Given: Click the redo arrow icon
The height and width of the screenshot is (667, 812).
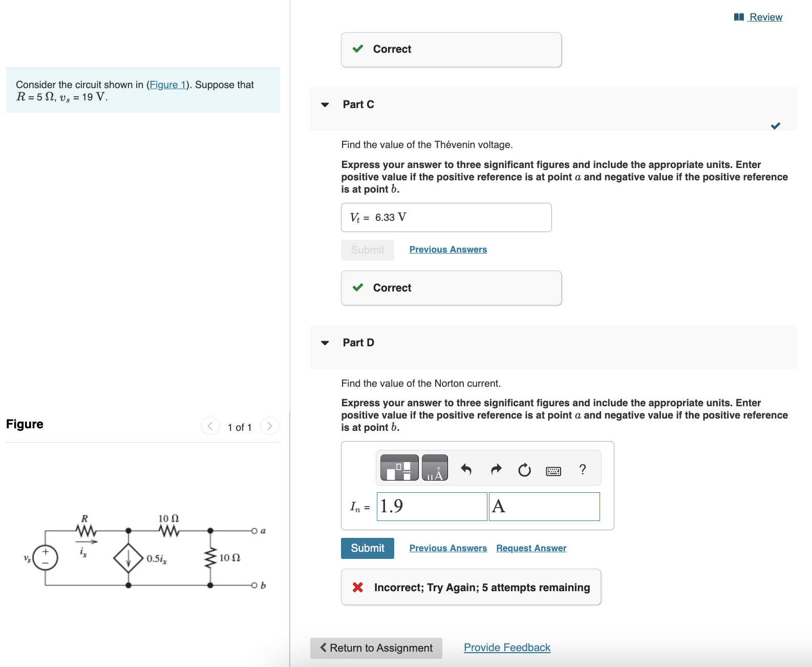Looking at the screenshot, I should point(496,469).
